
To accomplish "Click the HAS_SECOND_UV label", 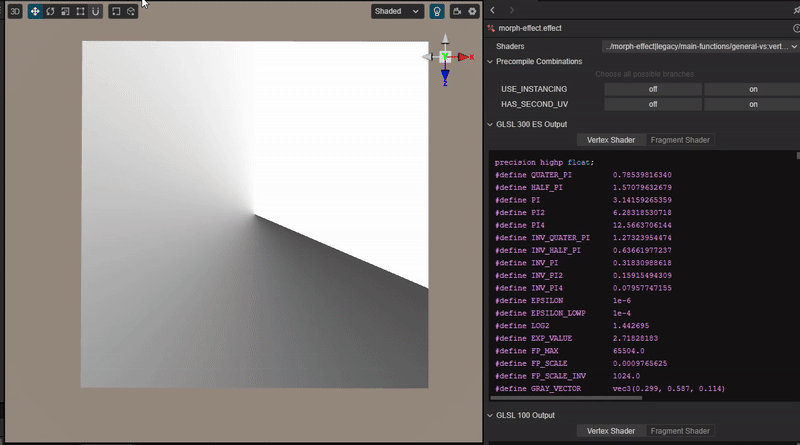I will [534, 104].
